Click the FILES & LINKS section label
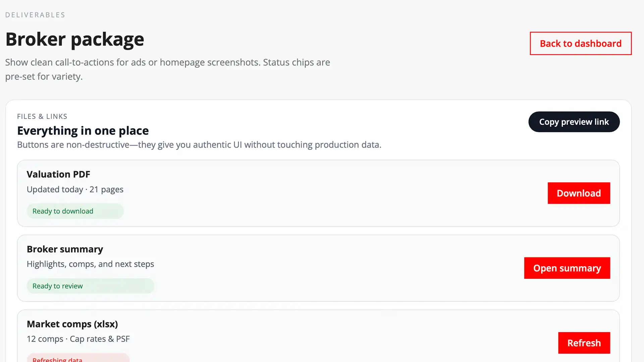Image resolution: width=644 pixels, height=362 pixels. [42, 116]
